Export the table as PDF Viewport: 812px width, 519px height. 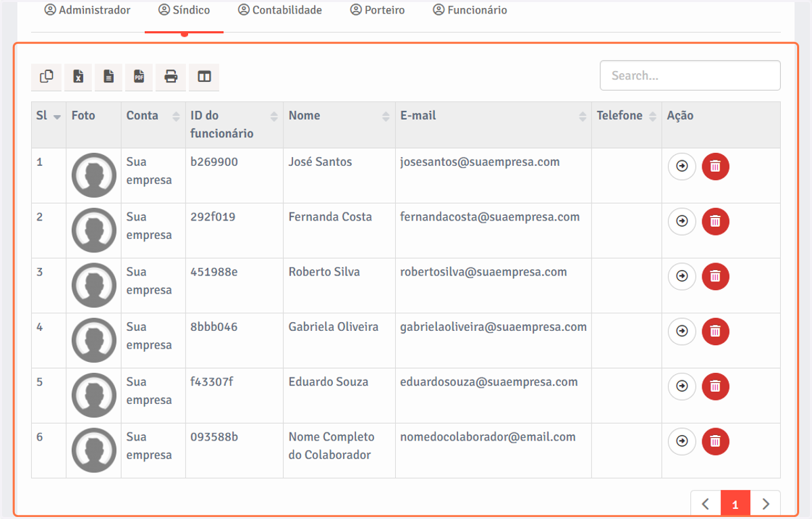[x=139, y=77]
